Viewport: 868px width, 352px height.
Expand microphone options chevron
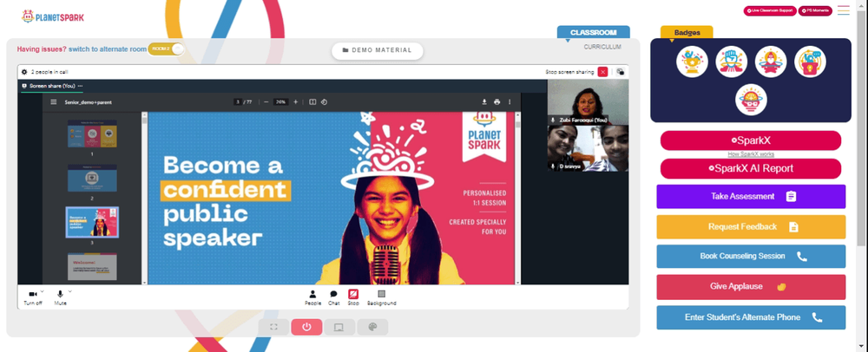(x=69, y=291)
